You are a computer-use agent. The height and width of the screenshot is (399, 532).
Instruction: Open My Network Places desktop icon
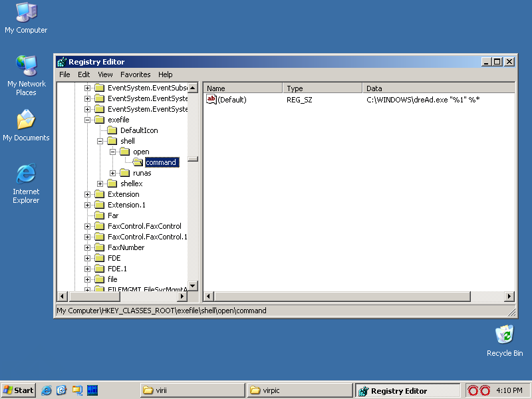26,75
